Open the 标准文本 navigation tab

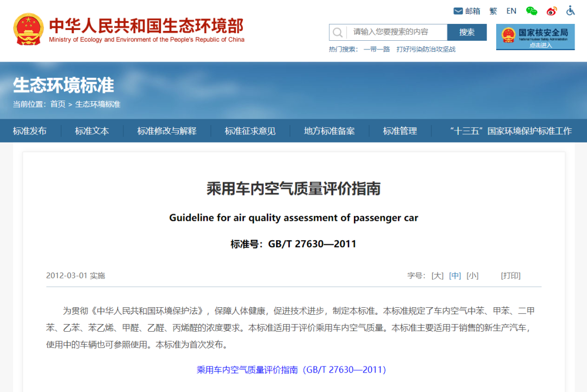click(x=92, y=130)
